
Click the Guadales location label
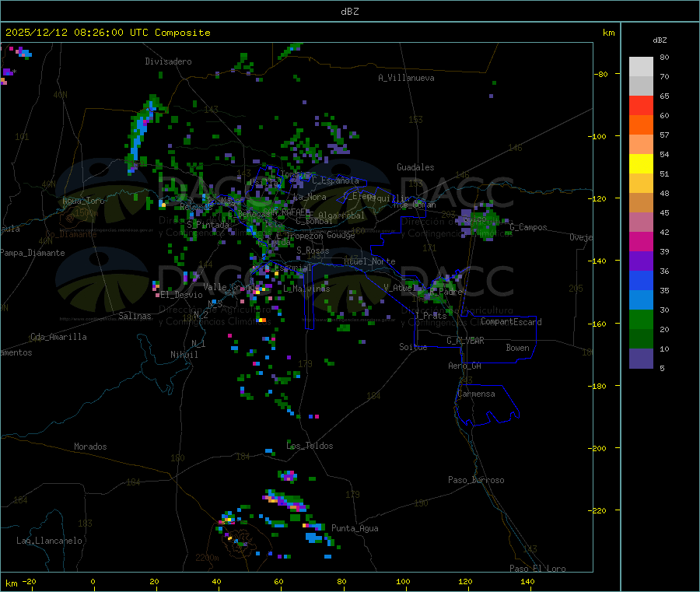[x=415, y=167]
